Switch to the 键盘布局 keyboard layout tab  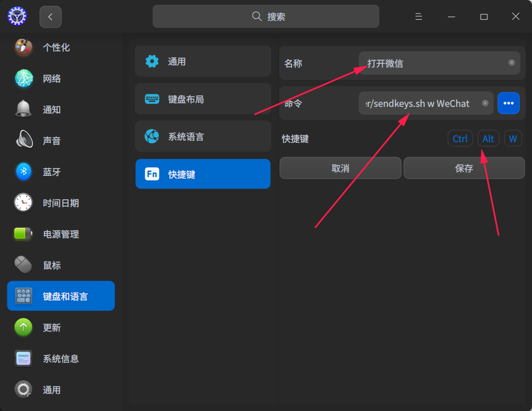(x=203, y=99)
